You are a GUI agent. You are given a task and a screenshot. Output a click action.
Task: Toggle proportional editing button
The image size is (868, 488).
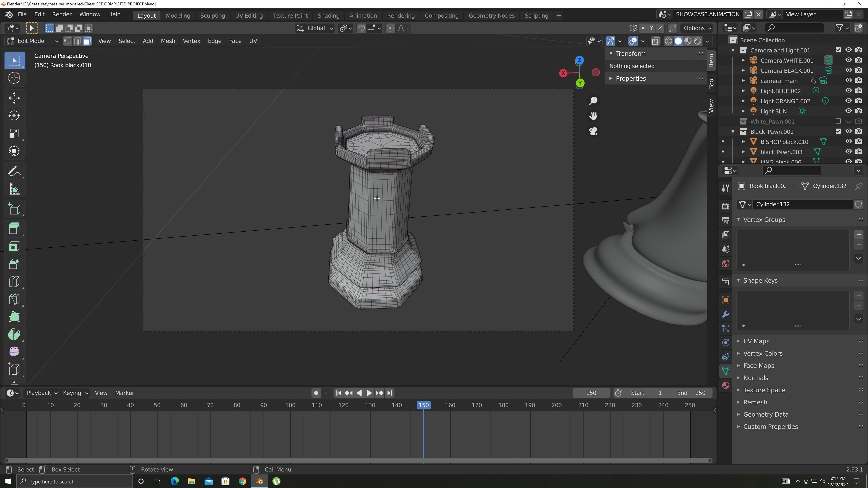390,28
